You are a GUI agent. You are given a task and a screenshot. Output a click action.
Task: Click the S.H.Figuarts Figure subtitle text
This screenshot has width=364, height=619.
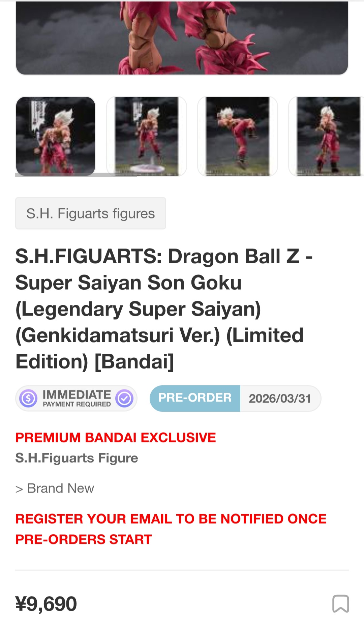coord(77,458)
